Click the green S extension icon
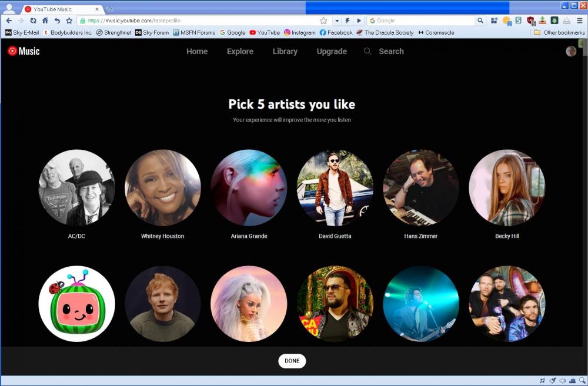Screen dimensions: 588x386 click(519, 20)
